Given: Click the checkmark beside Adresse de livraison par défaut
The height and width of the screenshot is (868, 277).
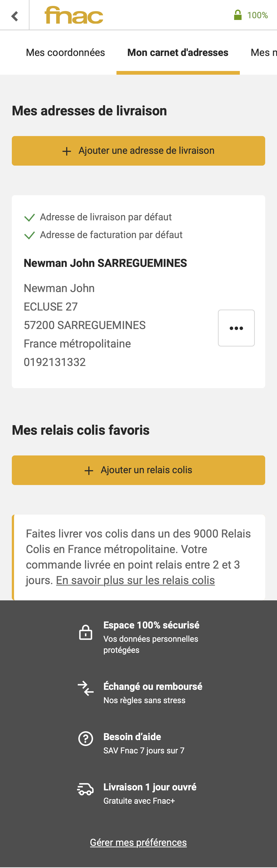Looking at the screenshot, I should [x=30, y=217].
